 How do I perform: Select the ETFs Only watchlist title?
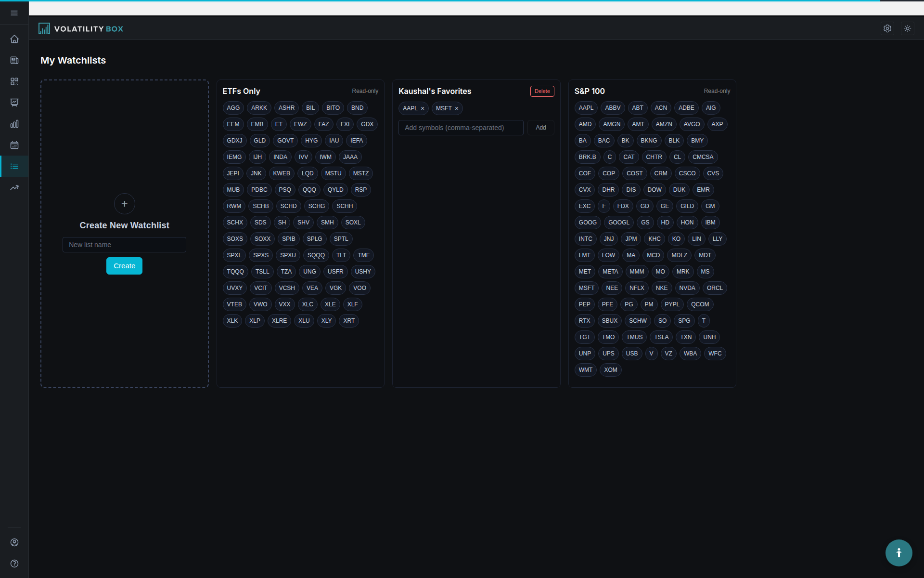click(241, 91)
